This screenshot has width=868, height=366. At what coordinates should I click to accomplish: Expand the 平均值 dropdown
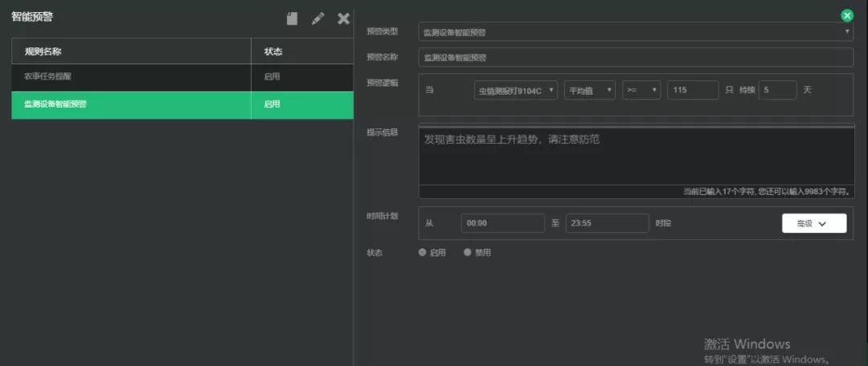(589, 91)
